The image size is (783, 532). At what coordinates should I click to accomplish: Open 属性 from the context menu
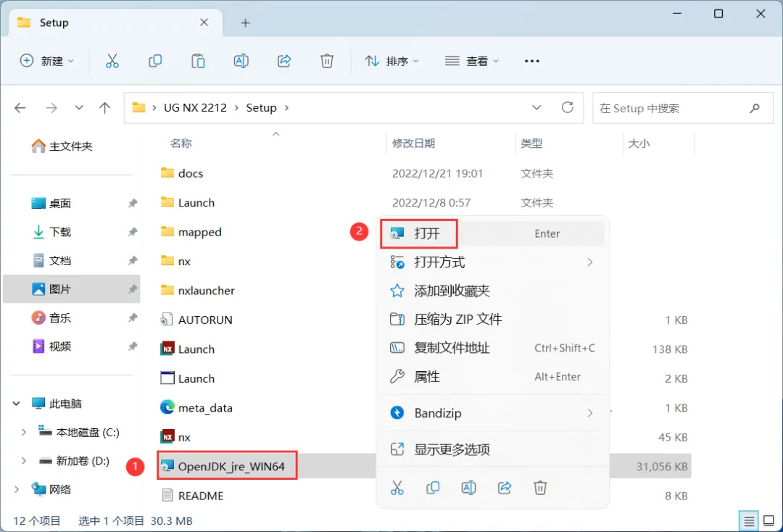tap(492, 376)
